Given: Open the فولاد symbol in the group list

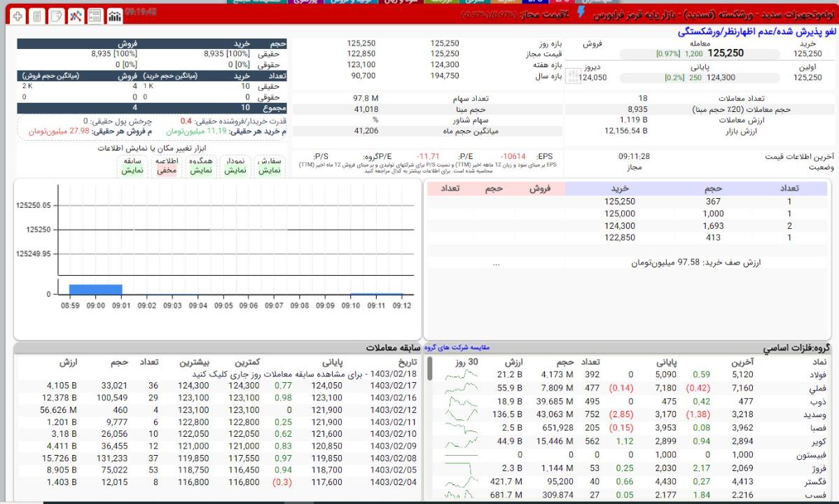Looking at the screenshot, I should click(818, 374).
